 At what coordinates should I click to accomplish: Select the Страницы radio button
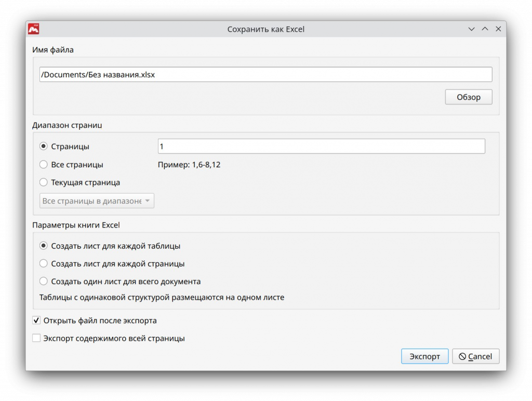[x=44, y=146]
